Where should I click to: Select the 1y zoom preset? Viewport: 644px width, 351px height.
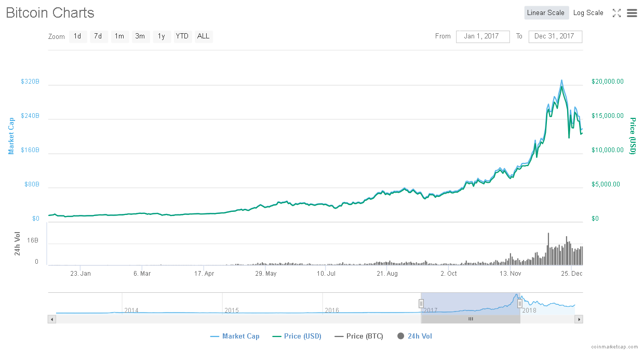pyautogui.click(x=161, y=36)
